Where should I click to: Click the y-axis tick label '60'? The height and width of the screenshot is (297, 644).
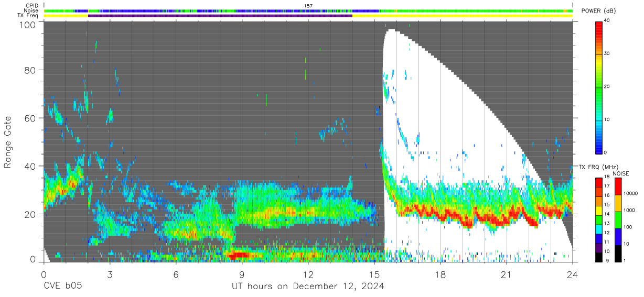30,118
